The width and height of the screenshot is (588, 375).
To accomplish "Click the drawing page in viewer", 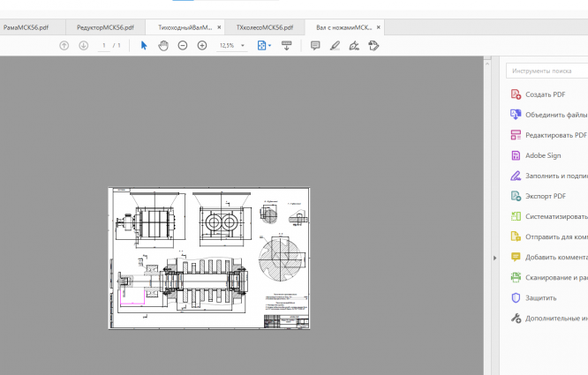I will tap(209, 258).
